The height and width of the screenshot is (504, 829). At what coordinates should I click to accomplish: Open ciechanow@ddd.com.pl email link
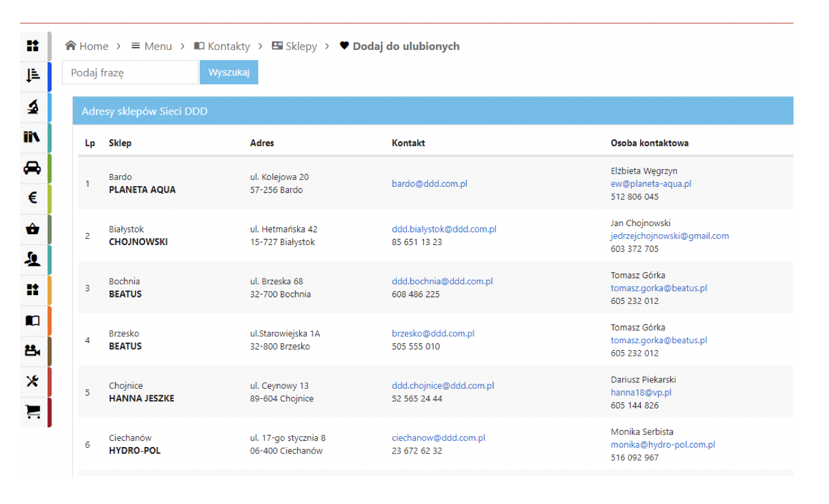tap(439, 438)
